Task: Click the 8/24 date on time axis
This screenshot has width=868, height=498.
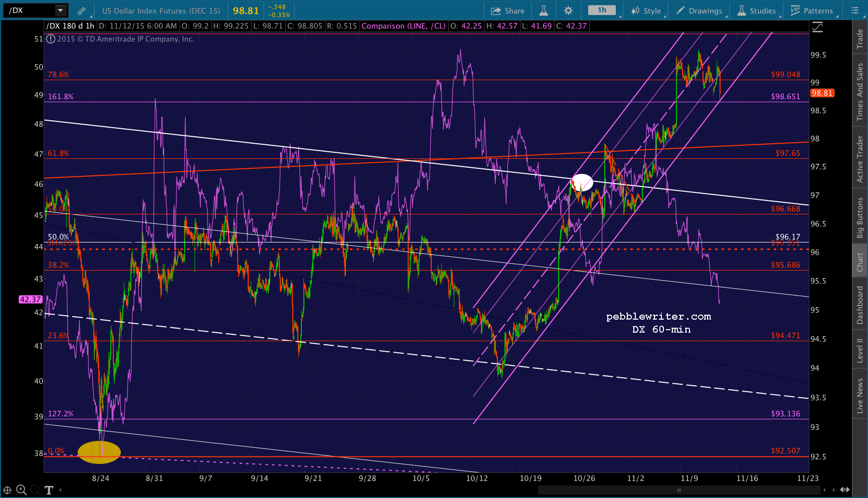Action: tap(101, 478)
